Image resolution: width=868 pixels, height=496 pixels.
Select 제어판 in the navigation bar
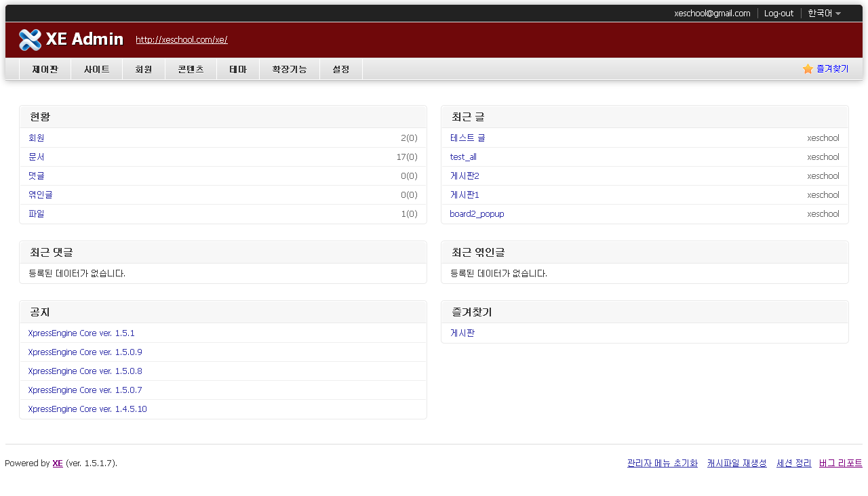tap(45, 68)
